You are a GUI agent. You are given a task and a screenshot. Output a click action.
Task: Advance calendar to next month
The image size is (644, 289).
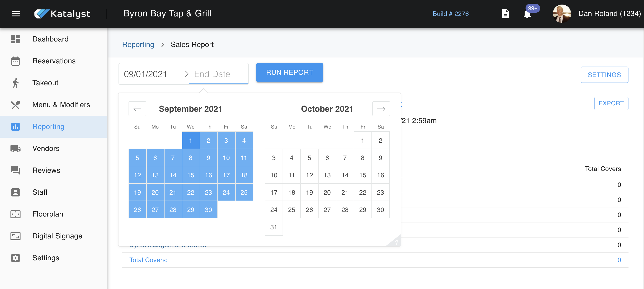381,109
